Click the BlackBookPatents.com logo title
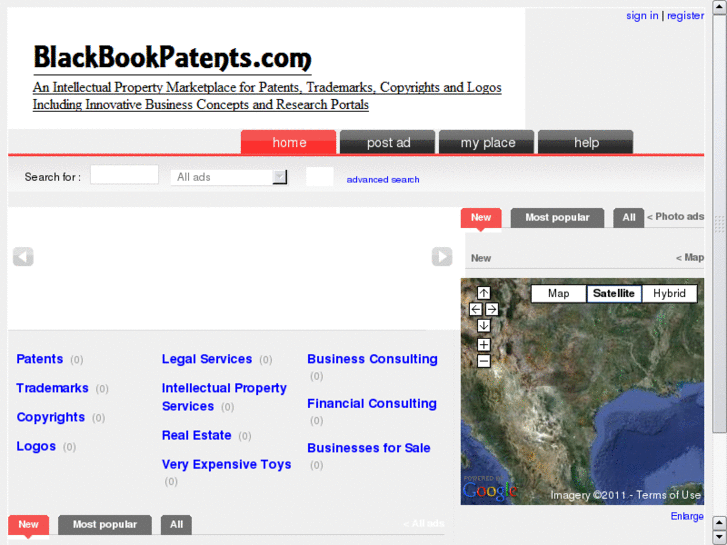This screenshot has height=545, width=727. point(172,58)
